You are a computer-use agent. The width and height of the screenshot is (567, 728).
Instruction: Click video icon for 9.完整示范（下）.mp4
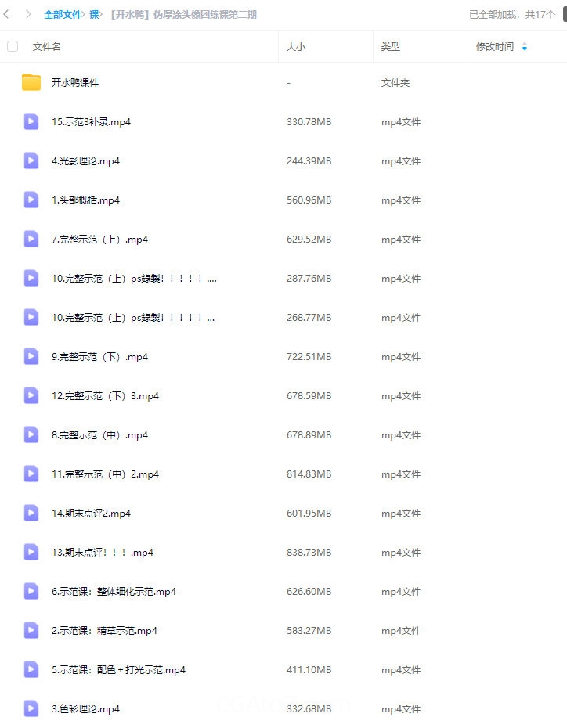pyautogui.click(x=31, y=357)
